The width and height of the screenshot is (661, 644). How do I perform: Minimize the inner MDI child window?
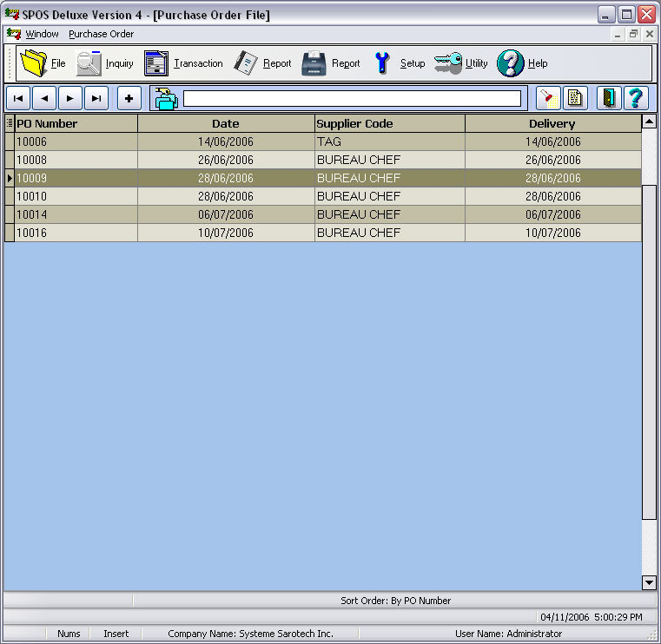618,34
